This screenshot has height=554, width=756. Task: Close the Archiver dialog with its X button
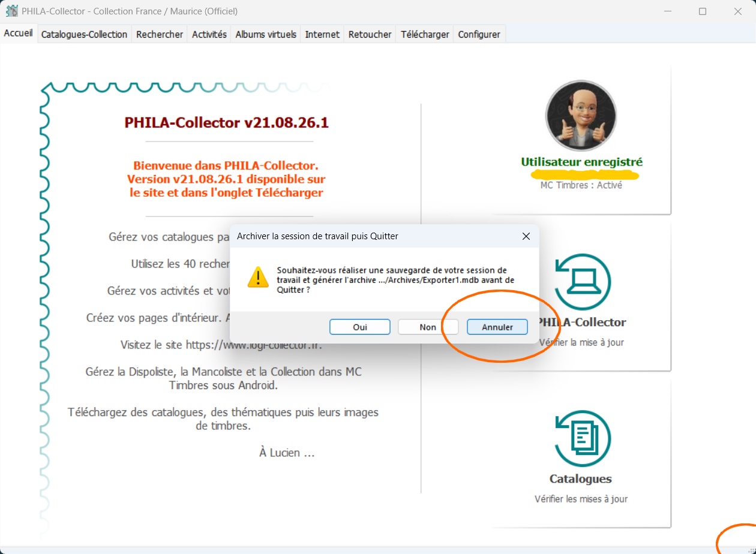526,236
